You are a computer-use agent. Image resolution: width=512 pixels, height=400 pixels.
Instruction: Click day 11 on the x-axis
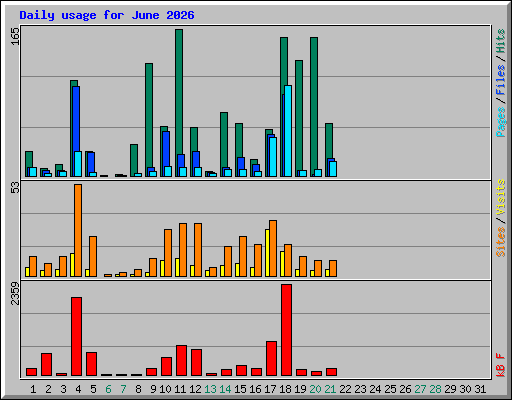(180, 389)
